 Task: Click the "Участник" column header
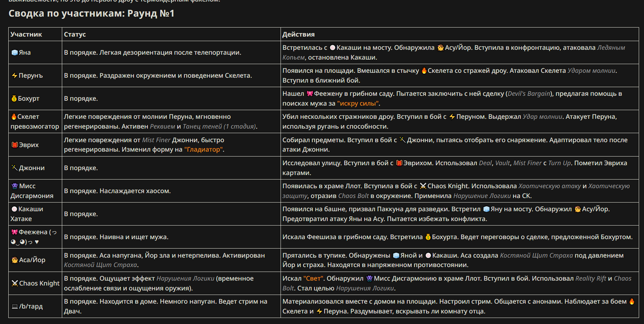[26, 34]
